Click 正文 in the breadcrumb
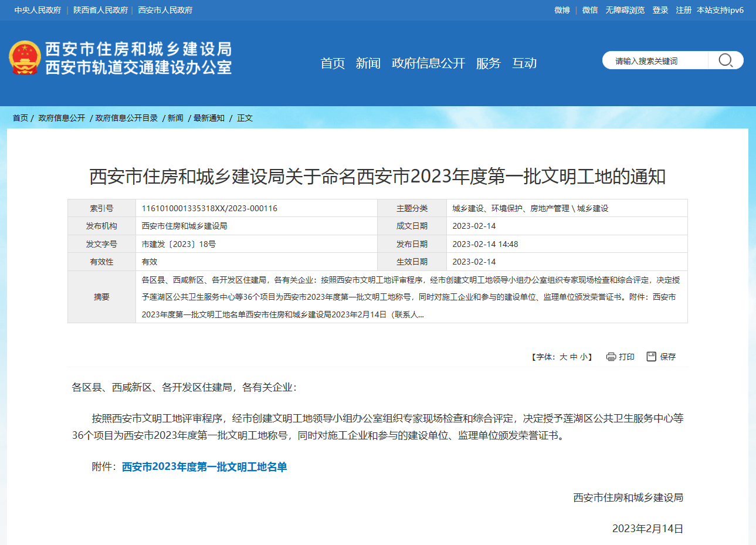Viewport: 756px width, 545px height. click(245, 118)
